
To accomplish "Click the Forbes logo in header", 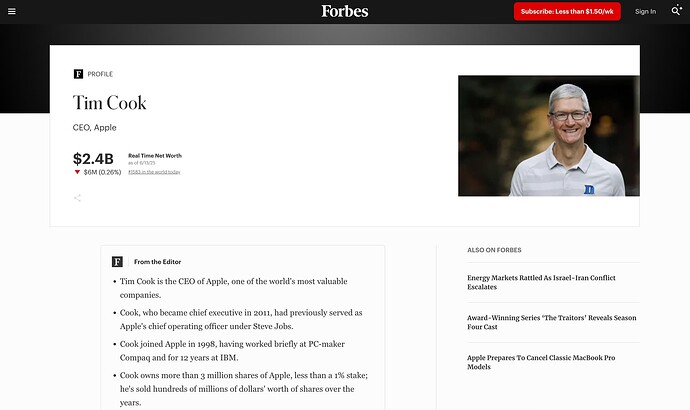I will [345, 11].
